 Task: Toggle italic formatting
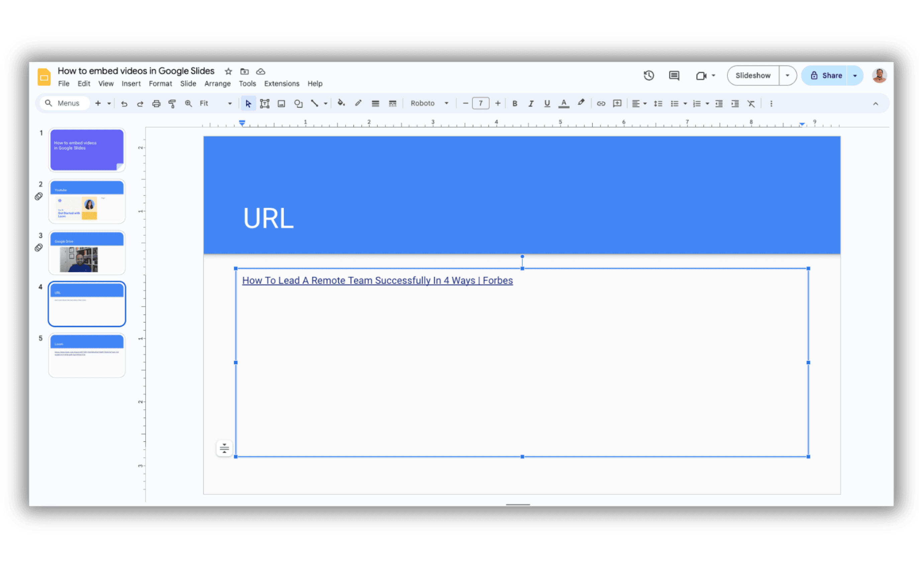click(x=530, y=103)
